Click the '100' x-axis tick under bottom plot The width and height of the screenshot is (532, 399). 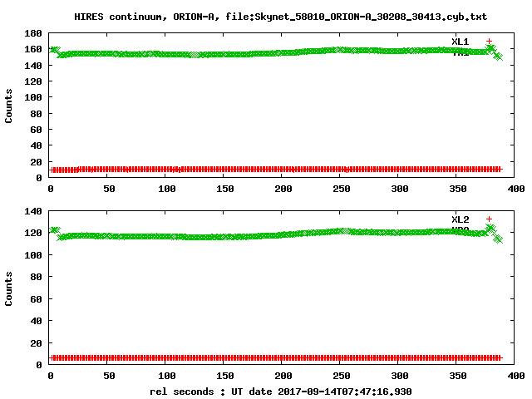pyautogui.click(x=166, y=376)
